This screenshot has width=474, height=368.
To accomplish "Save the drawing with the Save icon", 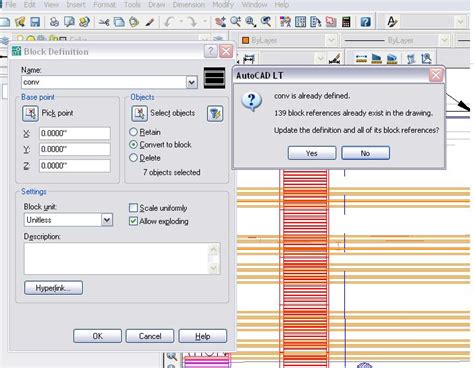I will pos(35,22).
